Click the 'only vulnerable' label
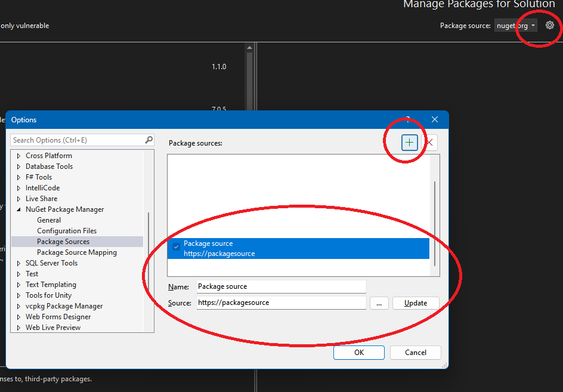Viewport: 563px width, 392px height. pos(24,26)
